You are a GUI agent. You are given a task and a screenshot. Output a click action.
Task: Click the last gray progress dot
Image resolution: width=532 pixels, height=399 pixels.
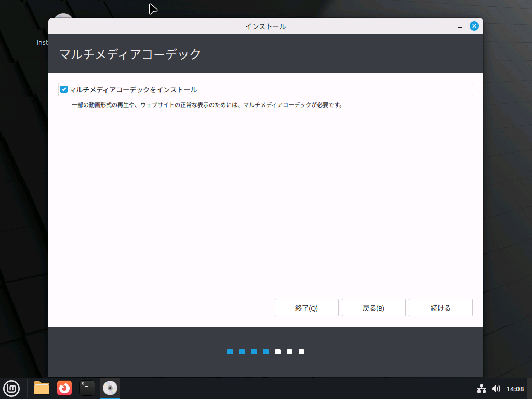301,352
